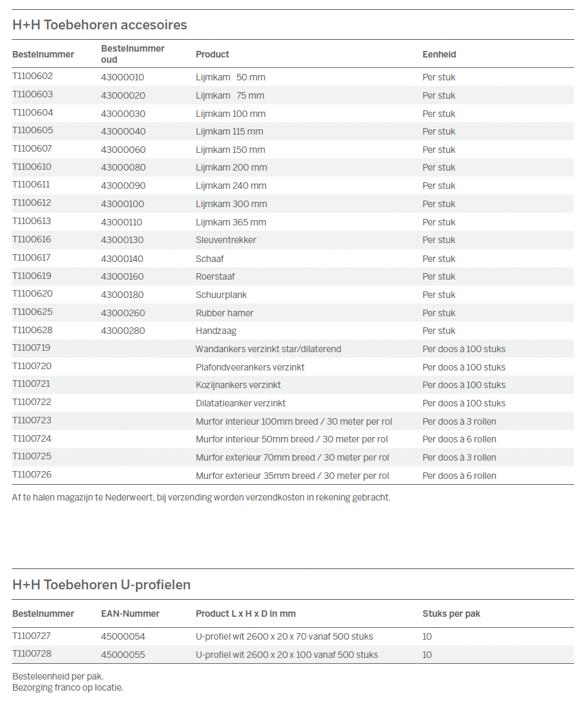Click the 'Handzaag' product name
The height and width of the screenshot is (703, 588).
coord(216,331)
